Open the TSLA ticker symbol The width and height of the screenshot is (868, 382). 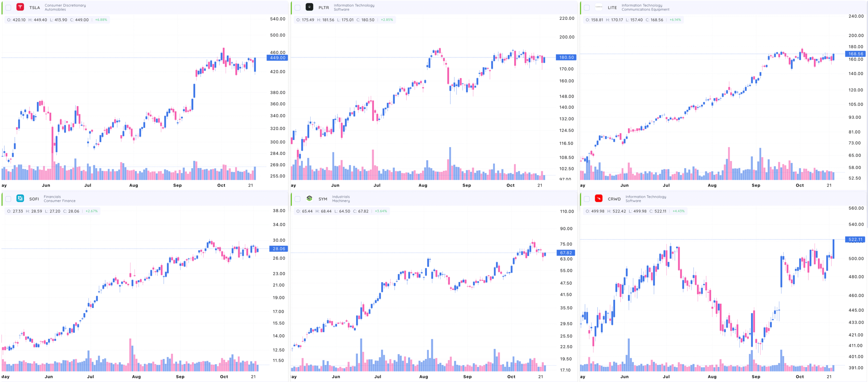coord(35,7)
